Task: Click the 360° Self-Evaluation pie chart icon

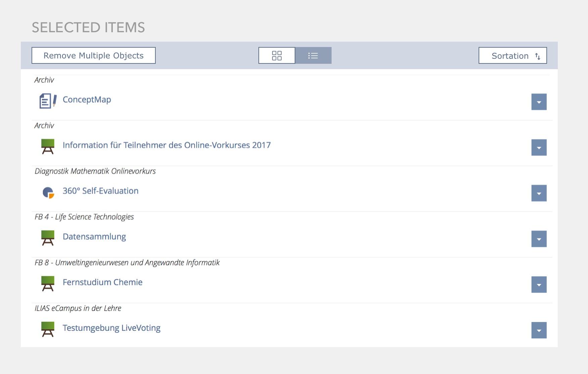Action: coord(48,192)
